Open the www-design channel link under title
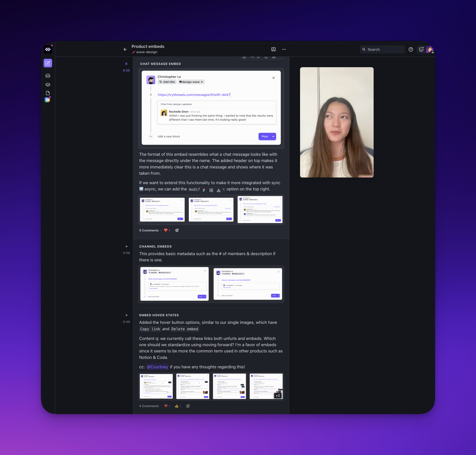Image resolution: width=476 pixels, height=455 pixels. click(145, 52)
